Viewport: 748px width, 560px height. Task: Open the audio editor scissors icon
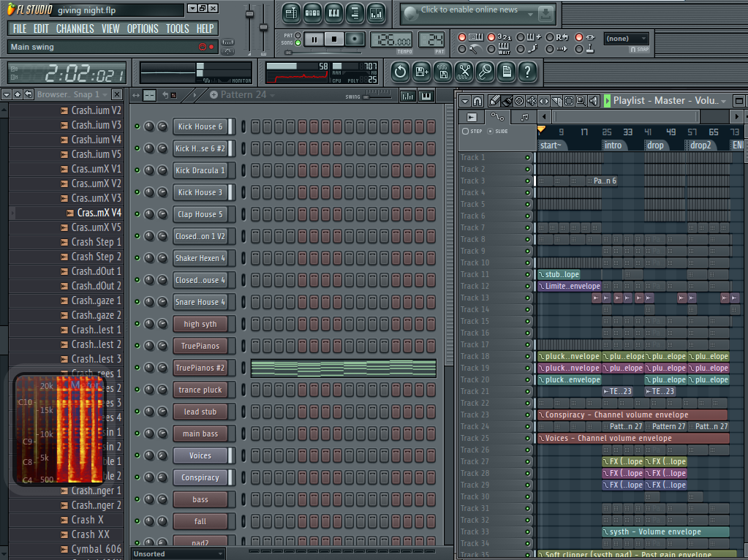pos(464,72)
